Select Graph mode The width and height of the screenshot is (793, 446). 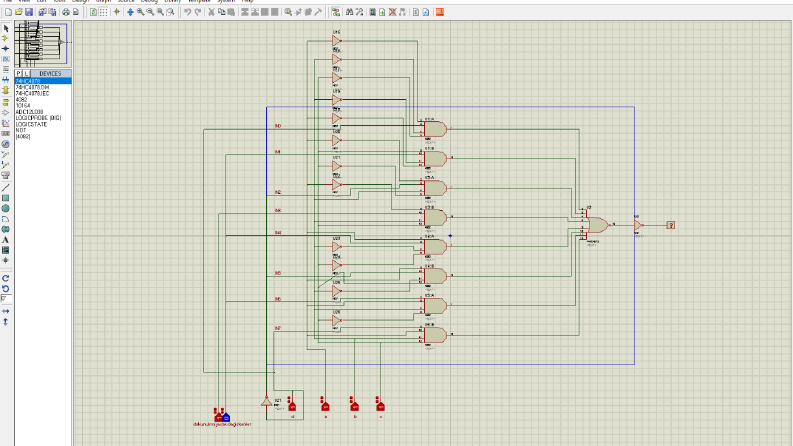(x=6, y=123)
